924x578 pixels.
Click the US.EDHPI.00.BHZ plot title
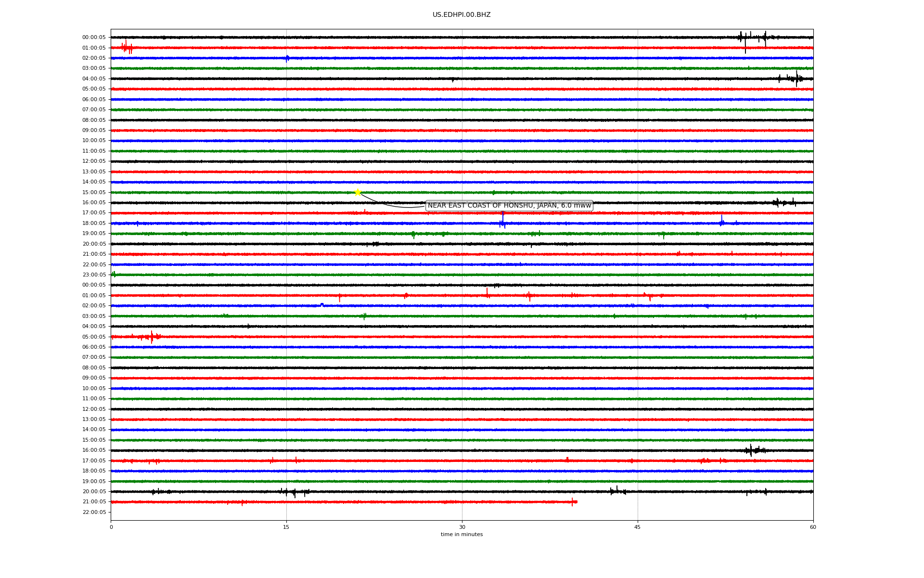(x=462, y=15)
